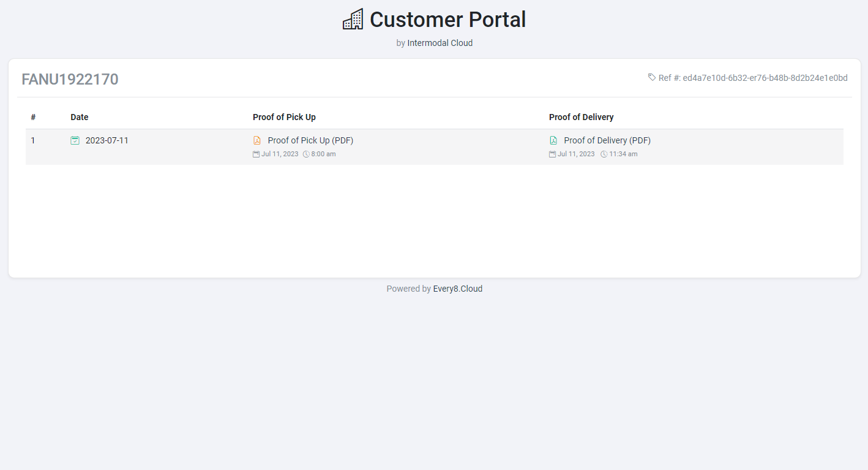Click the clock icon next to 8:00 am
The width and height of the screenshot is (868, 470).
[x=306, y=154]
